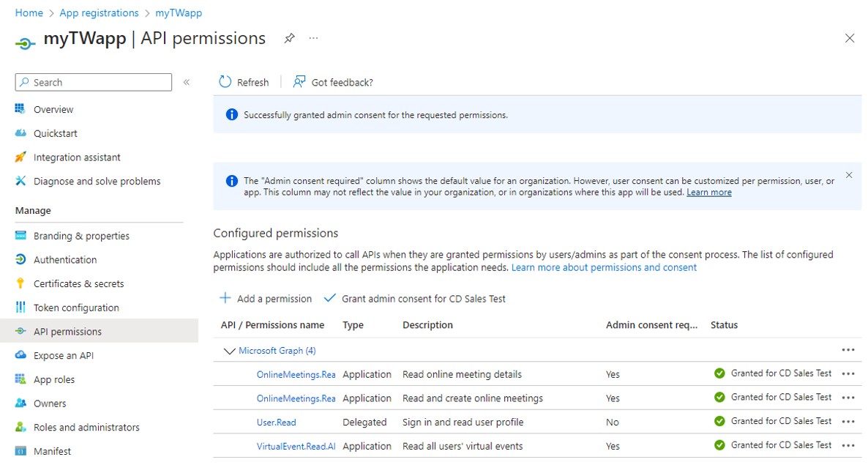
Task: Collapse the Microsoft Graph (4) permission group
Action: pos(229,351)
